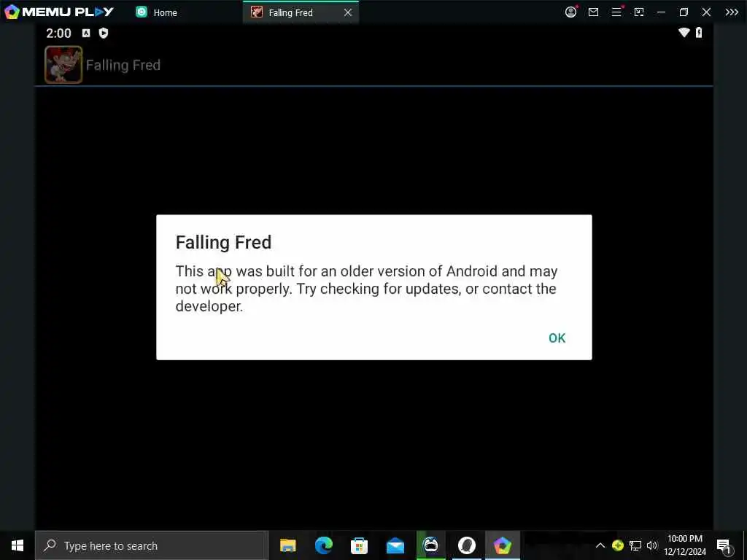Click the Home tab icon
747x560 pixels.
[142, 12]
